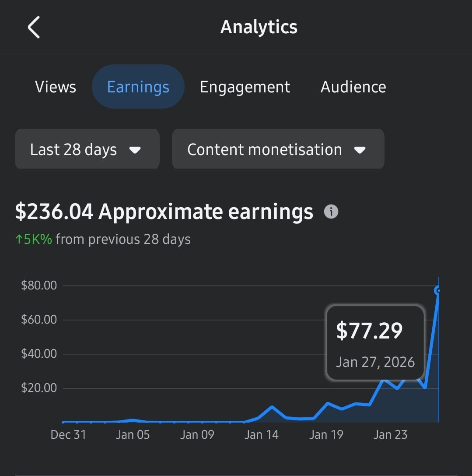Switch to the Views tab
Viewport: 472px width, 476px height.
click(x=56, y=87)
